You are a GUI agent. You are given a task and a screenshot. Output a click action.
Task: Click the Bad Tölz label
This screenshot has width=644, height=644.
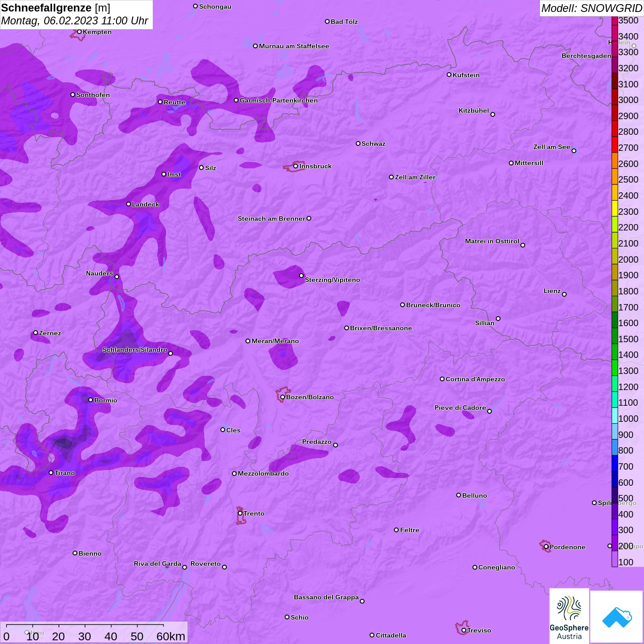click(x=344, y=22)
